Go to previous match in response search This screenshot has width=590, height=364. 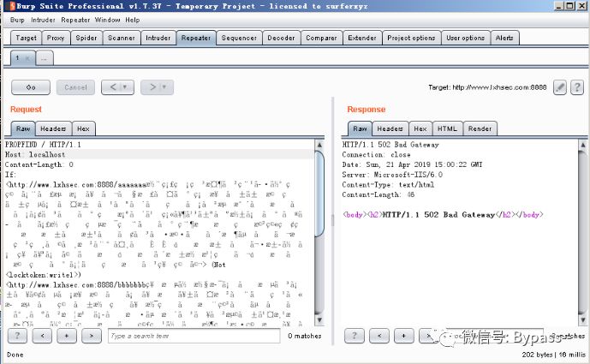[x=378, y=336]
